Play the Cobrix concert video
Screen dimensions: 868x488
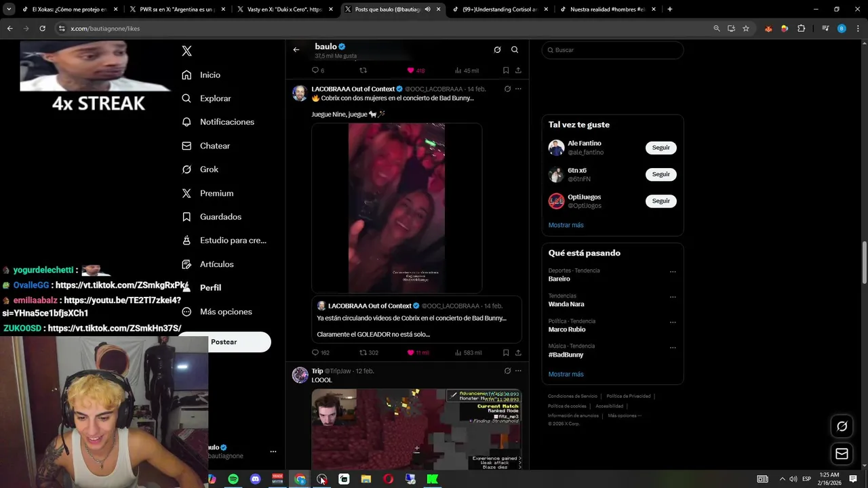click(397, 207)
